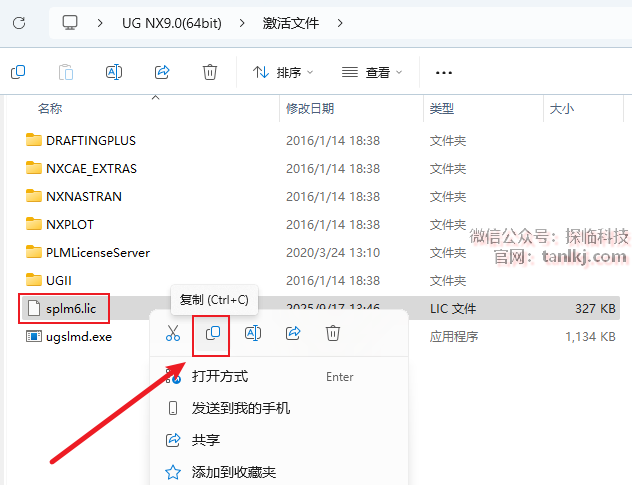Sort by 名称 column header
The height and width of the screenshot is (485, 632).
[x=50, y=108]
